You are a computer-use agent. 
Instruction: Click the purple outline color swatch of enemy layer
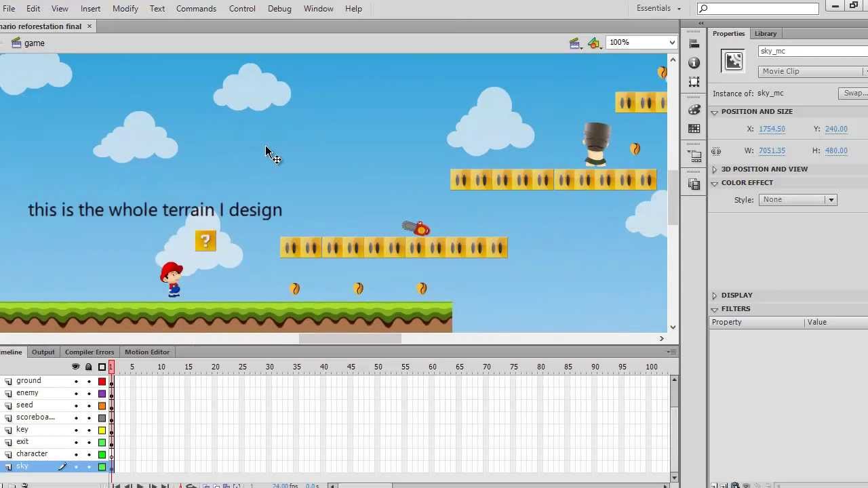(x=102, y=394)
